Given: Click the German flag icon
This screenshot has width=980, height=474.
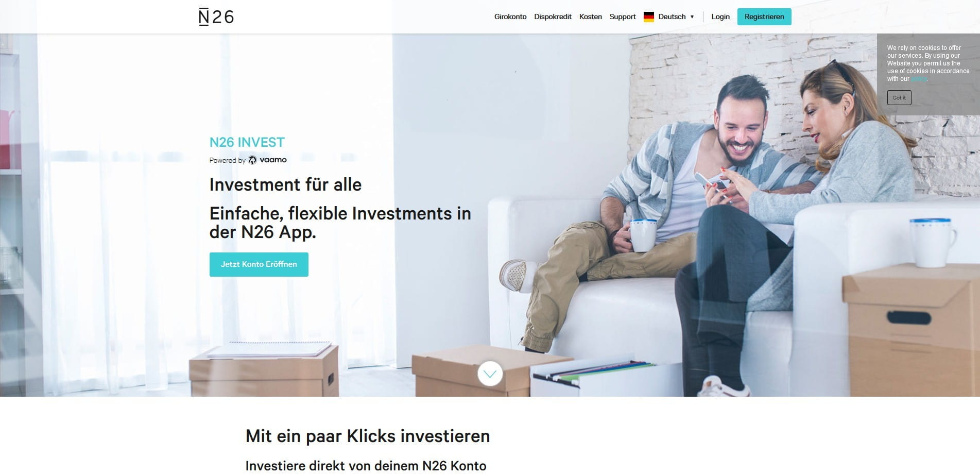Looking at the screenshot, I should (649, 17).
